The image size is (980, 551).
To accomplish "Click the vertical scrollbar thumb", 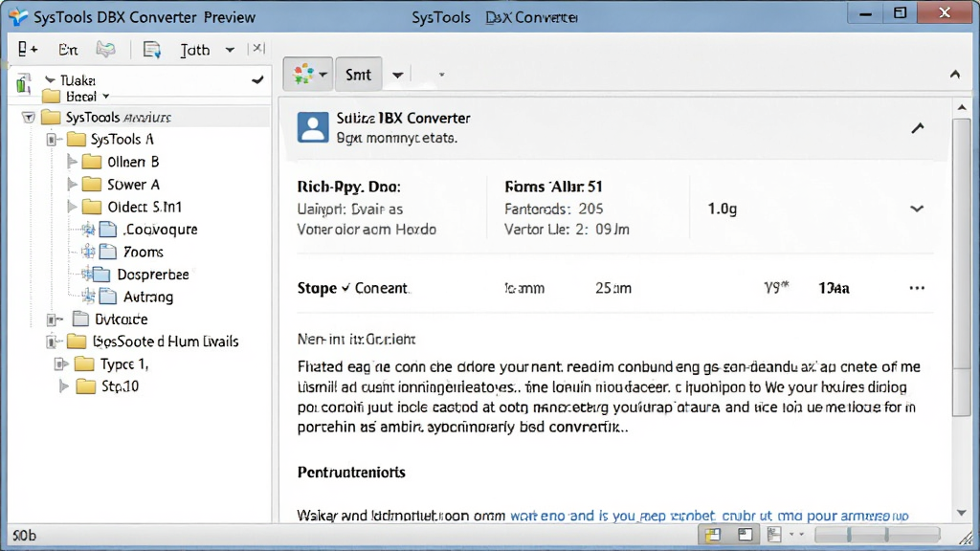I will [961, 268].
